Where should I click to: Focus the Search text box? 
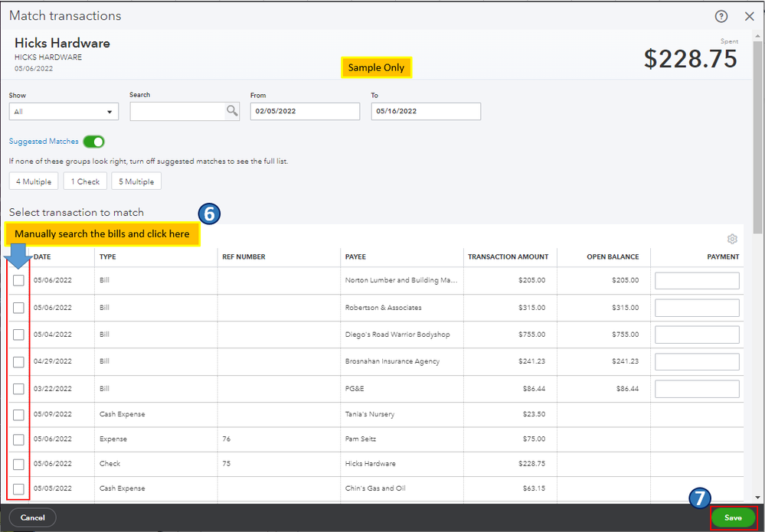(178, 112)
